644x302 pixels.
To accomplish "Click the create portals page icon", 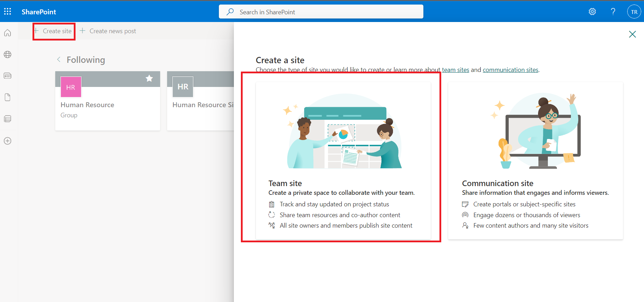I will 465,204.
